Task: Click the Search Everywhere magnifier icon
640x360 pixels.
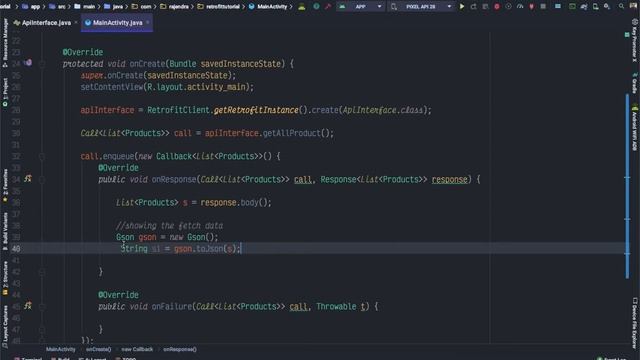Action: (x=621, y=7)
